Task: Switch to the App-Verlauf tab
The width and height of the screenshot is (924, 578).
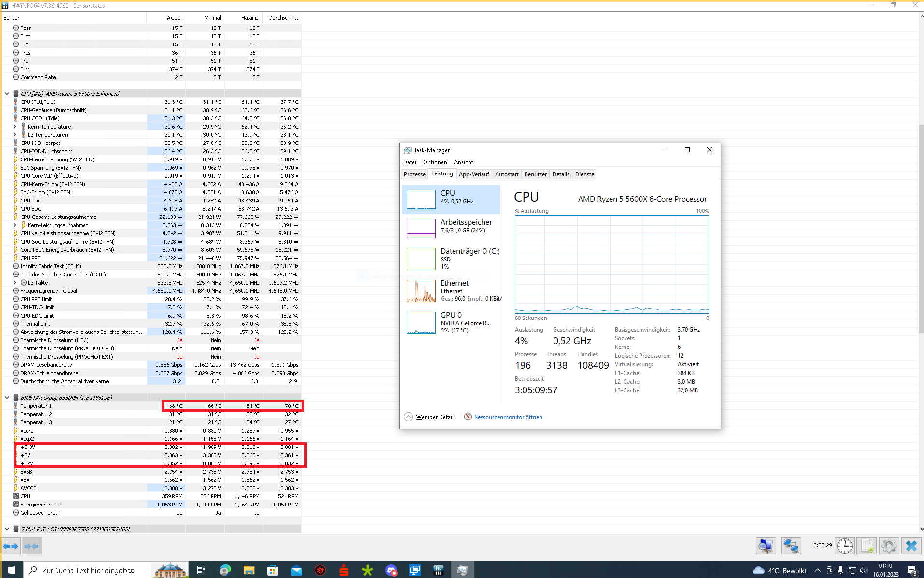Action: [x=474, y=174]
